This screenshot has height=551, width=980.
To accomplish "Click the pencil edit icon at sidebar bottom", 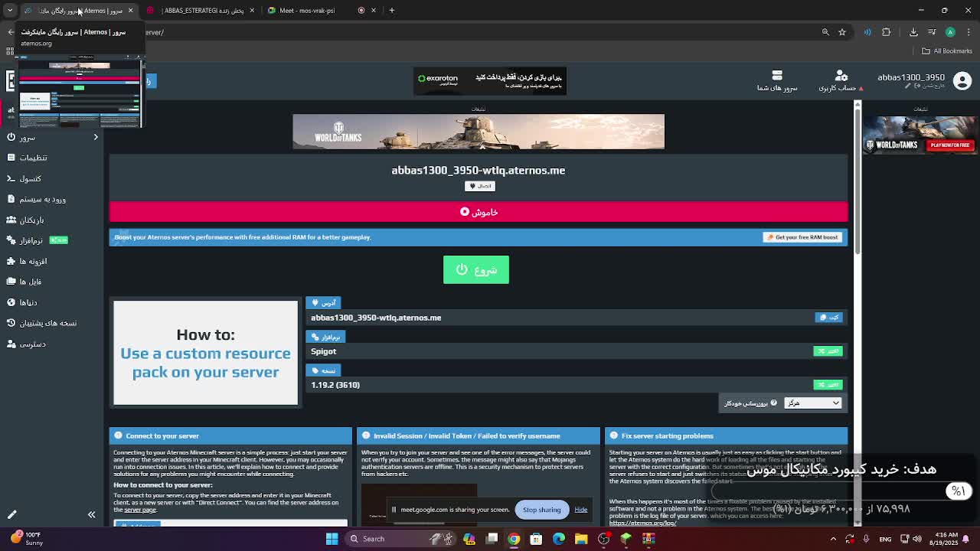I will point(11,515).
